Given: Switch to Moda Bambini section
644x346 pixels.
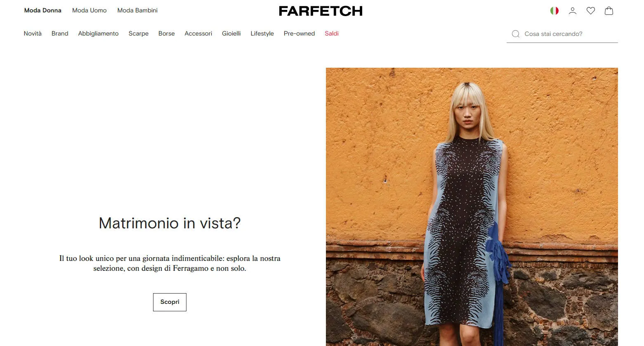Looking at the screenshot, I should (137, 10).
